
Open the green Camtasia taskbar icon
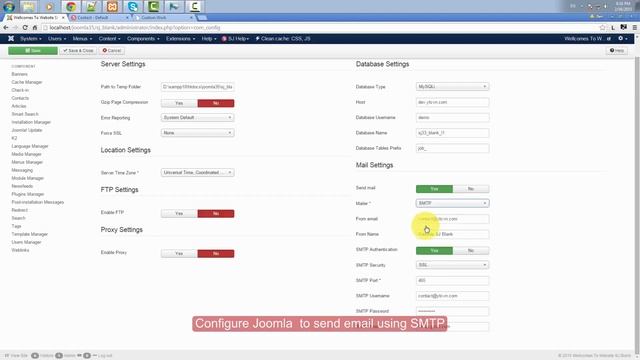(153, 7)
